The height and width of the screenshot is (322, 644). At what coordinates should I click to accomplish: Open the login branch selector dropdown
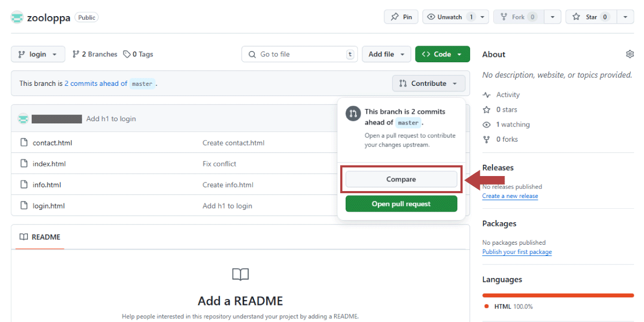pyautogui.click(x=38, y=54)
